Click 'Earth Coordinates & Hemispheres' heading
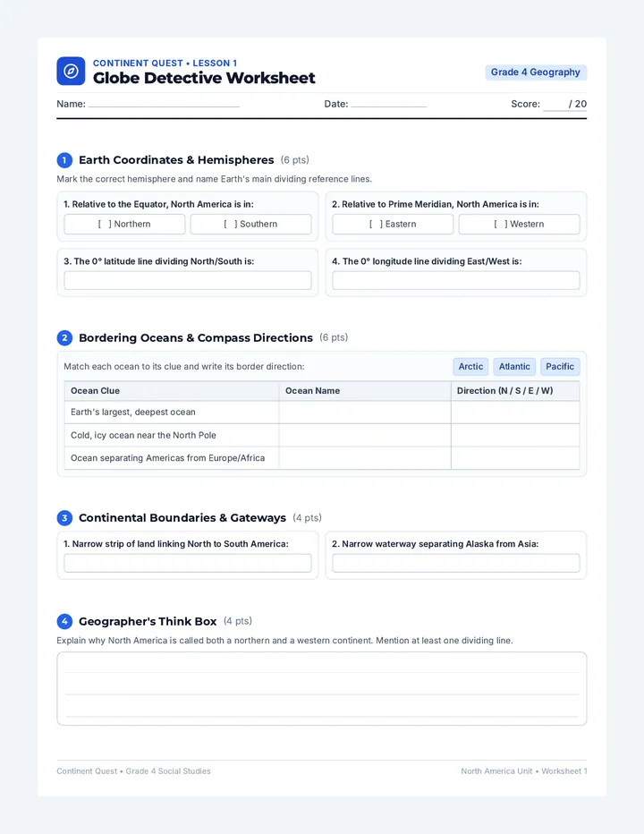This screenshot has height=834, width=644. click(x=176, y=160)
